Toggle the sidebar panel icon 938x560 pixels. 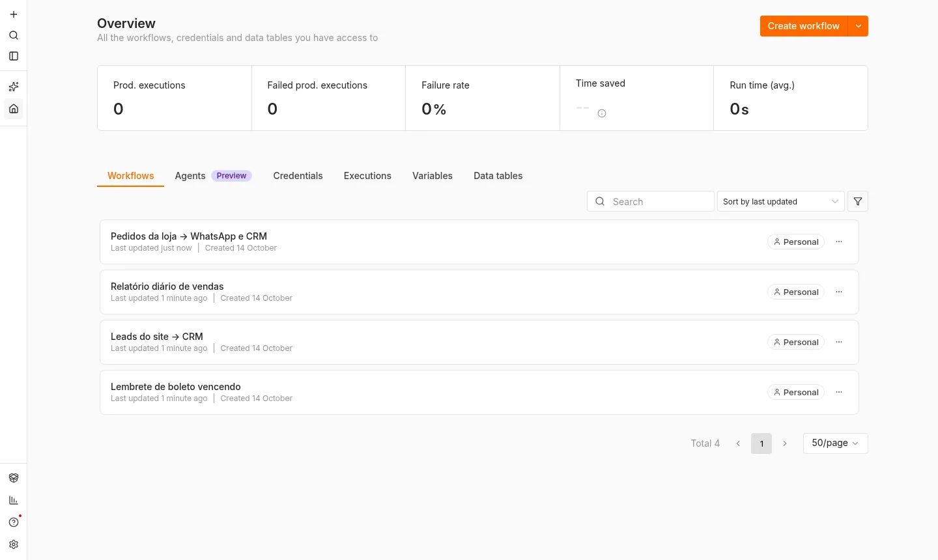pos(14,56)
